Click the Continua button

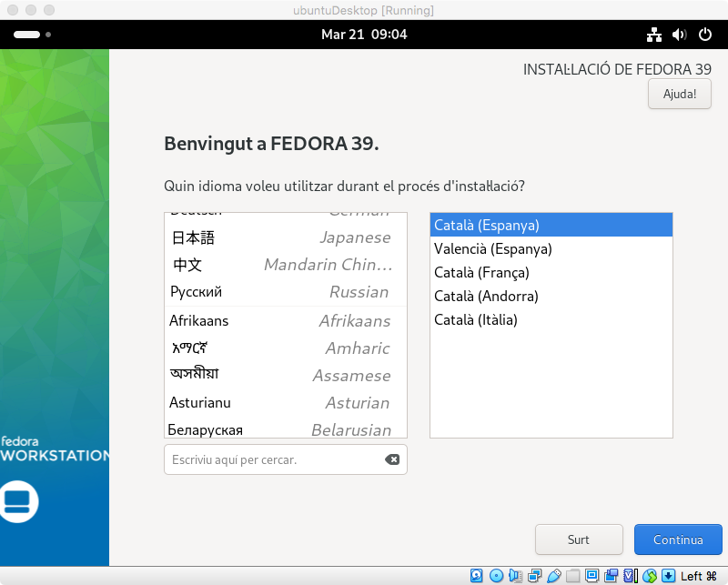(x=678, y=540)
